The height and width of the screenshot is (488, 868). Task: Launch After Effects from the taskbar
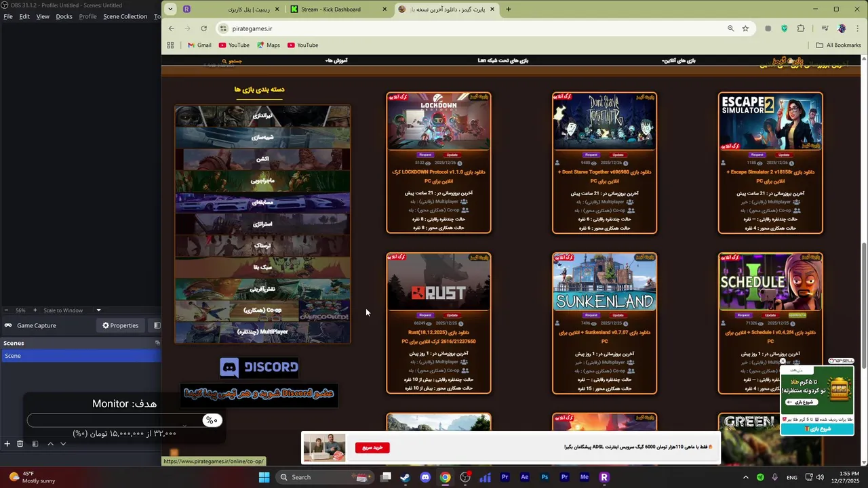[x=524, y=477]
